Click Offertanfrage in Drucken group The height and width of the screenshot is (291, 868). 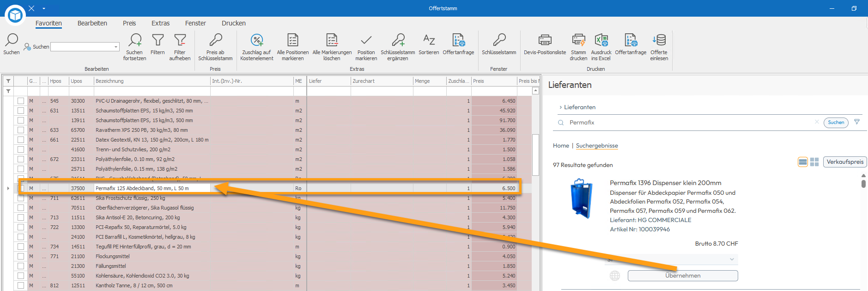pyautogui.click(x=631, y=44)
